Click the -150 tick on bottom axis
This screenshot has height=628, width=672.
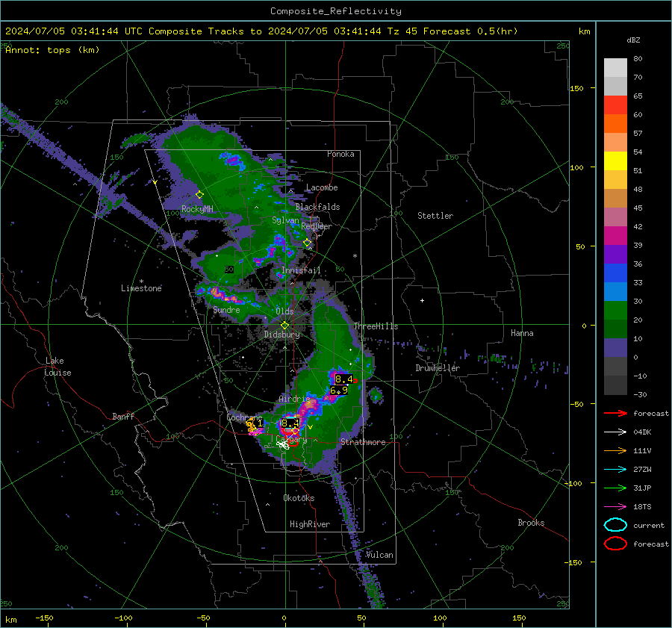(x=44, y=618)
